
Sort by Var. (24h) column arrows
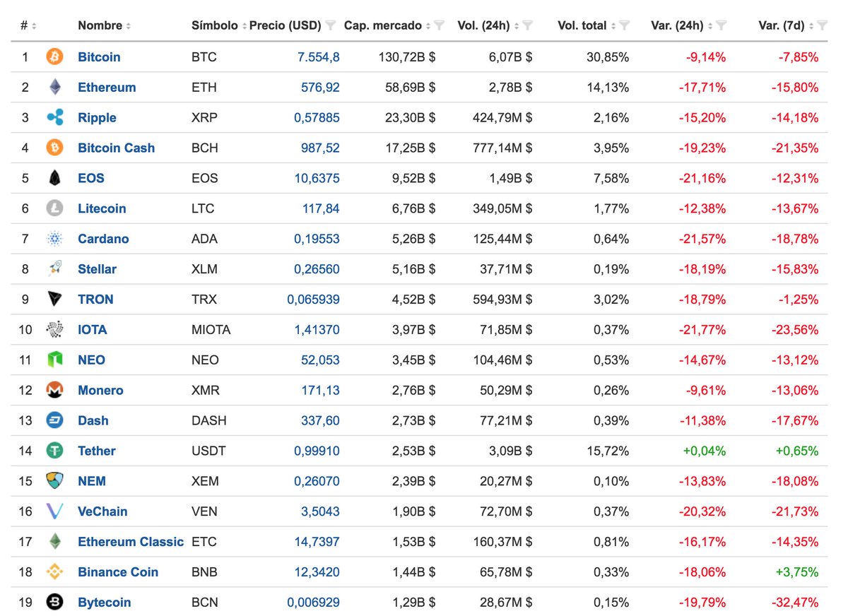[x=710, y=26]
